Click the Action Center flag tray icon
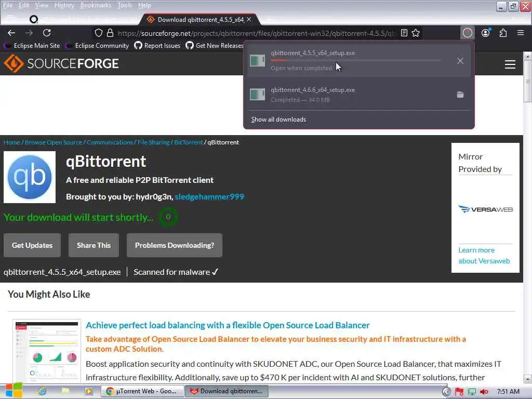The image size is (532, 399). [x=459, y=392]
